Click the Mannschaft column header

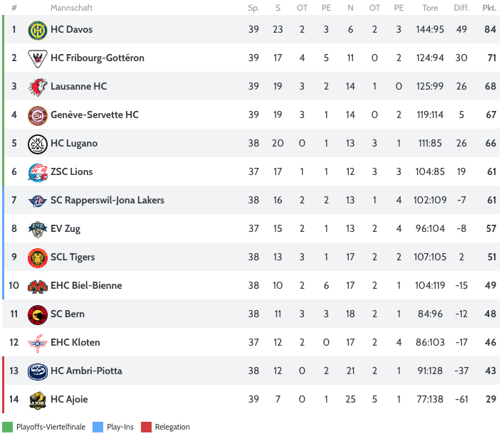71,8
